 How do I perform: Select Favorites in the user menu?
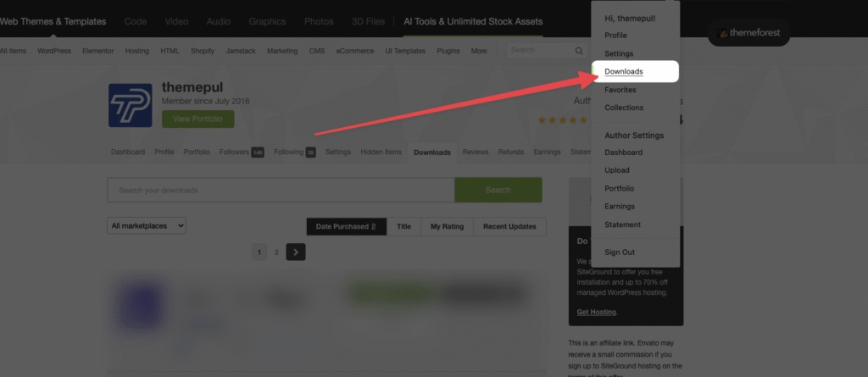point(620,90)
